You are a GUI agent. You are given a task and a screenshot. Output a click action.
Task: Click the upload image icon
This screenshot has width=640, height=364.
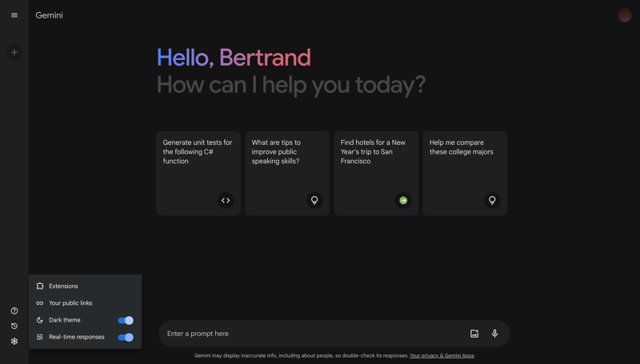tap(474, 334)
